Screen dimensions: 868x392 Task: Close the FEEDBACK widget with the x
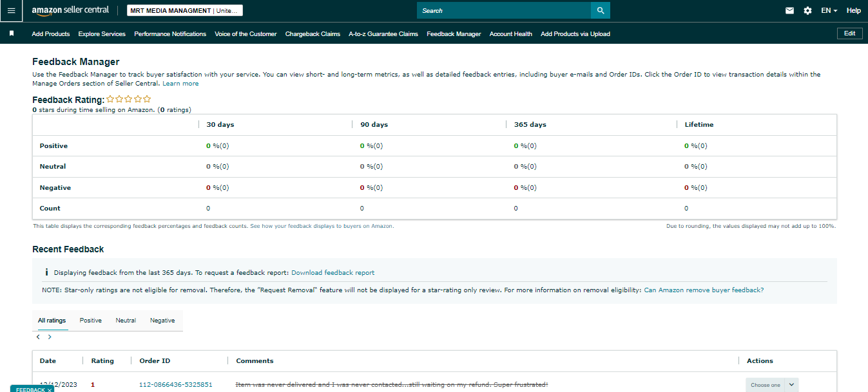(x=49, y=389)
